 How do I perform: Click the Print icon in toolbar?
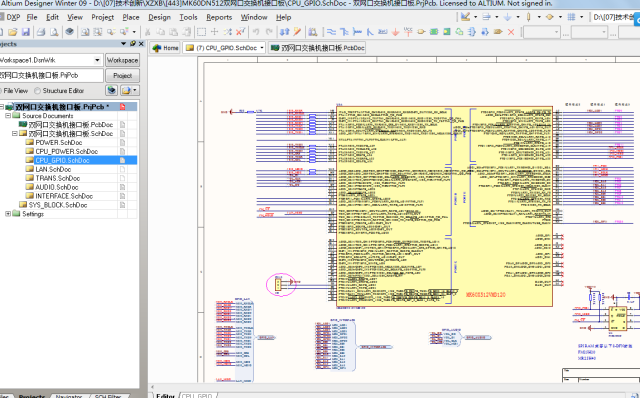pos(41,32)
